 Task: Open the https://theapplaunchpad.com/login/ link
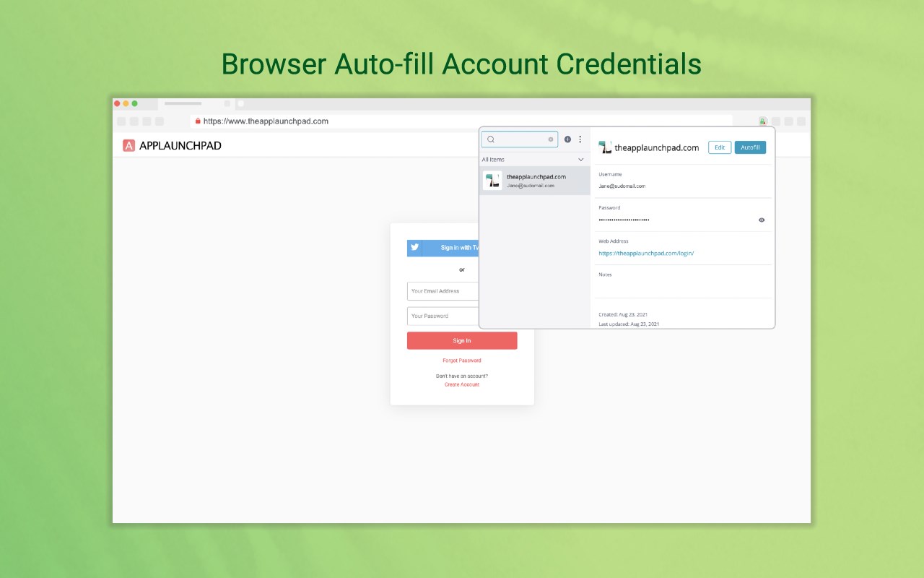(x=646, y=254)
